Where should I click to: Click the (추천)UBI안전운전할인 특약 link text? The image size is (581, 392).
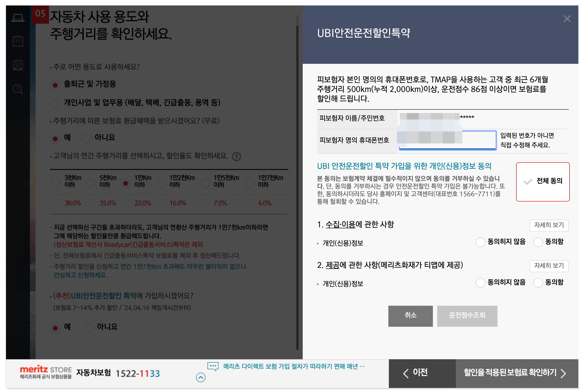[95, 296]
